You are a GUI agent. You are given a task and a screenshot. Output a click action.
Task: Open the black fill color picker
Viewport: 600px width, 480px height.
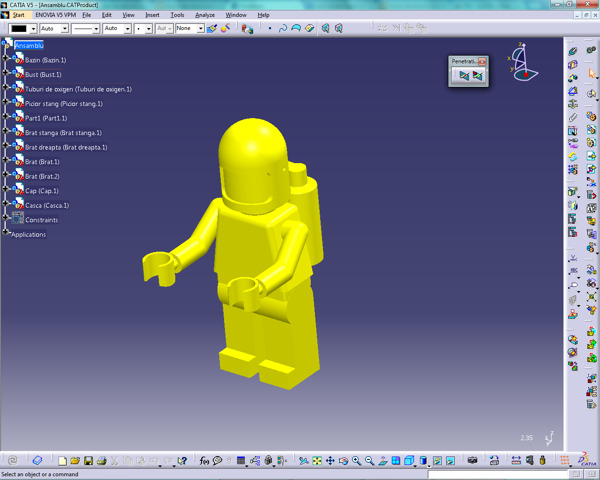[x=23, y=29]
